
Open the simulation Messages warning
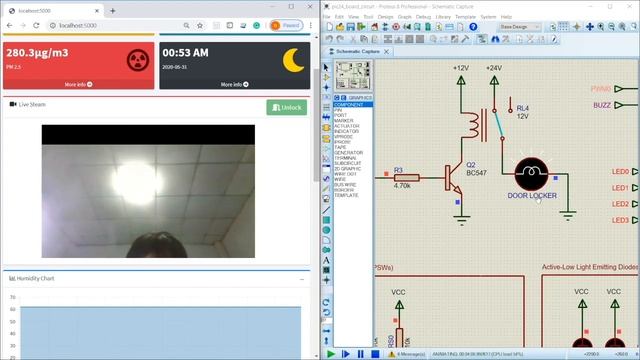[x=407, y=354]
